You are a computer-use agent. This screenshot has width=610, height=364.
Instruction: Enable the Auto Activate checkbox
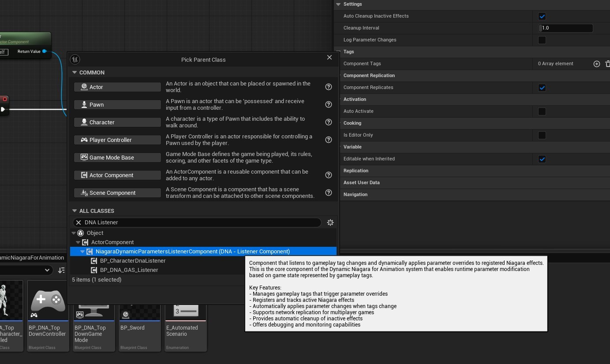point(542,111)
